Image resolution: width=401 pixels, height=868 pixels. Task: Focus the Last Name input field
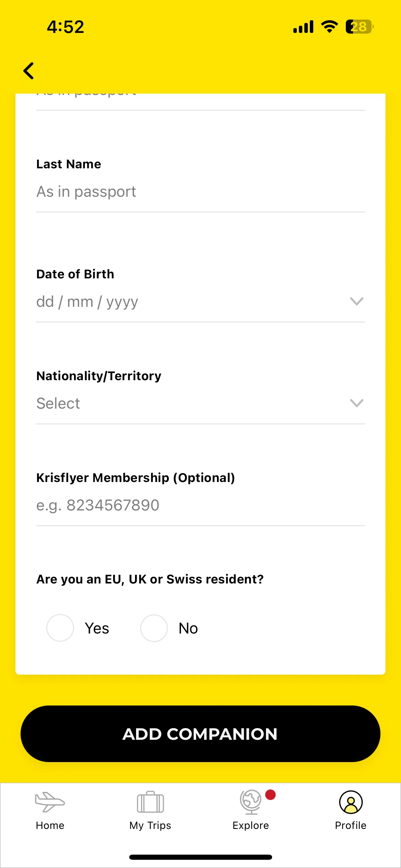click(x=200, y=192)
